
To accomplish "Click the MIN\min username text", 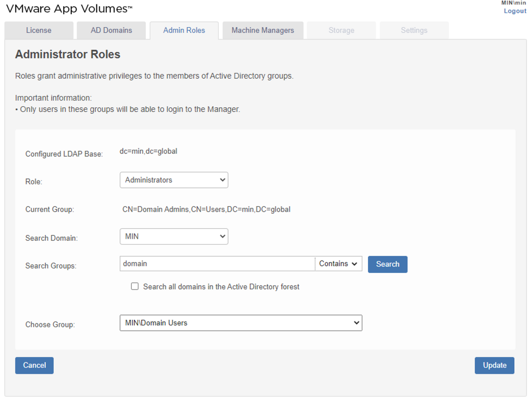I will (514, 3).
